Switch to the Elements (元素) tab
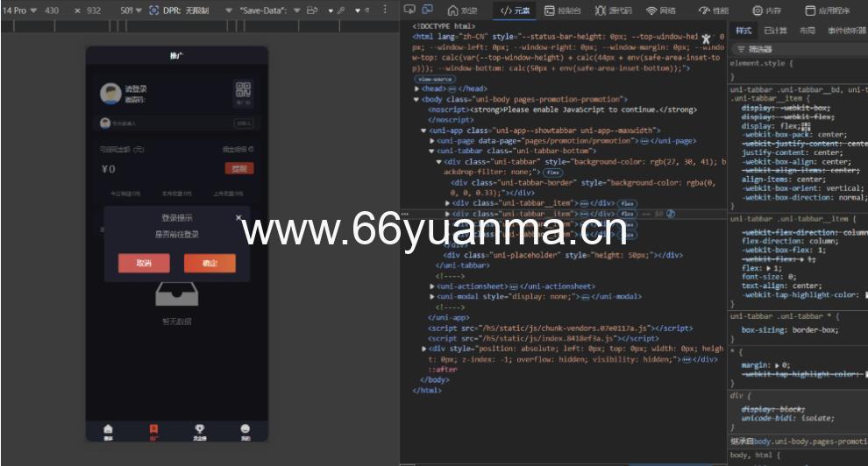Screen dimensions: 868x466 [x=515, y=11]
